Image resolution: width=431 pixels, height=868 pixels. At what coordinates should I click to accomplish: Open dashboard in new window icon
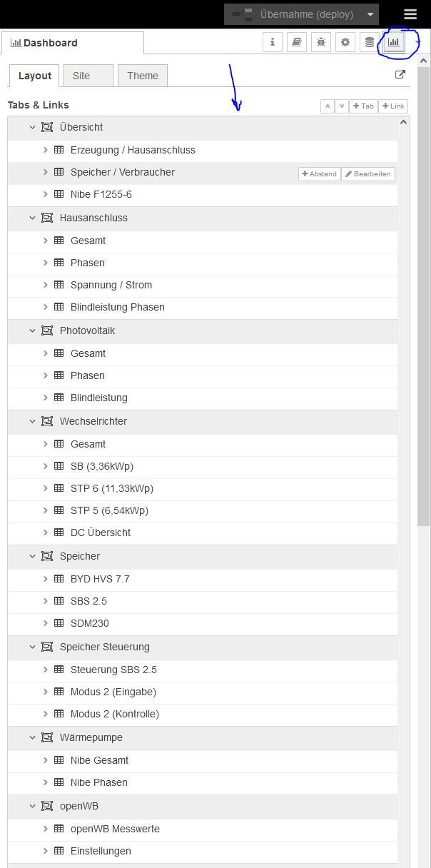click(400, 74)
